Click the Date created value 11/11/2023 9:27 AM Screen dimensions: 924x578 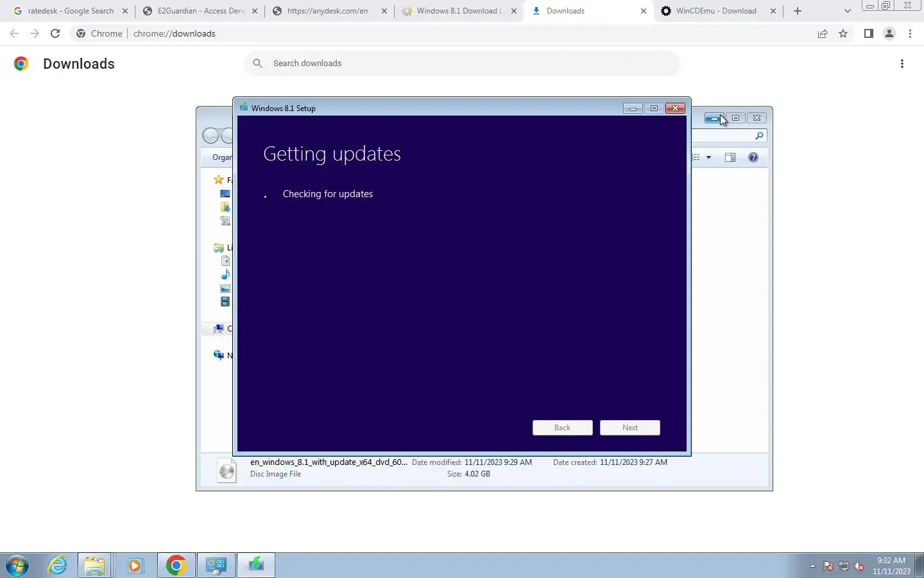pyautogui.click(x=633, y=462)
